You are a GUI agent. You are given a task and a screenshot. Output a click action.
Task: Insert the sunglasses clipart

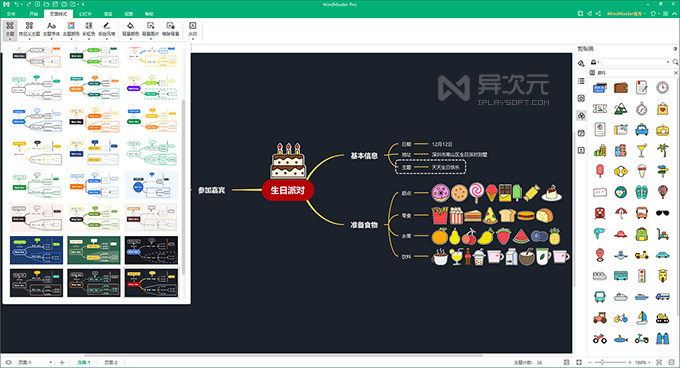pos(662,213)
